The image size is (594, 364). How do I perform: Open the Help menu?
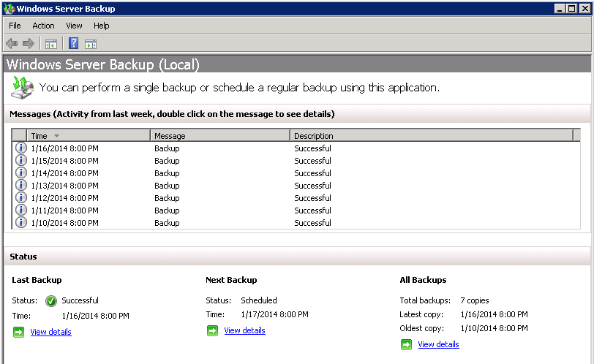(x=101, y=26)
